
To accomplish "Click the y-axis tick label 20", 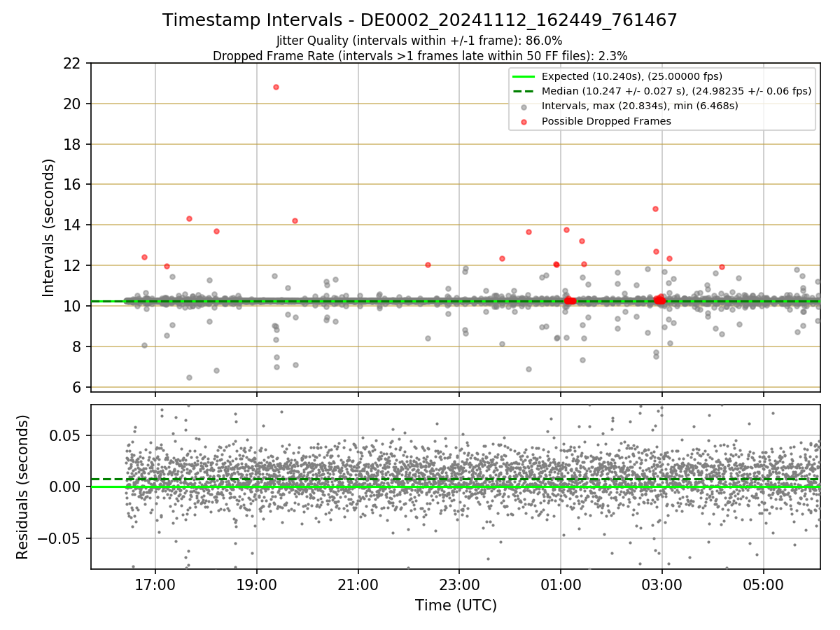I will [x=72, y=104].
